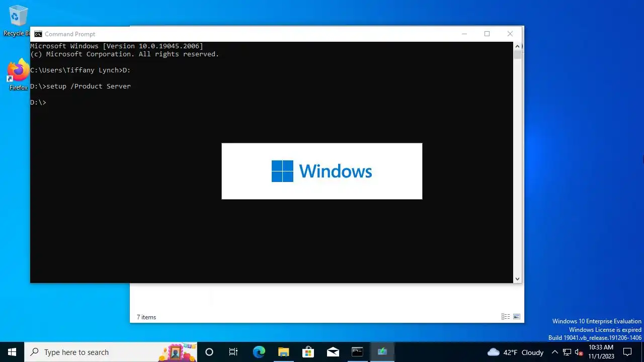Click scroll up arrow in Command Prompt
644x362 pixels.
517,46
